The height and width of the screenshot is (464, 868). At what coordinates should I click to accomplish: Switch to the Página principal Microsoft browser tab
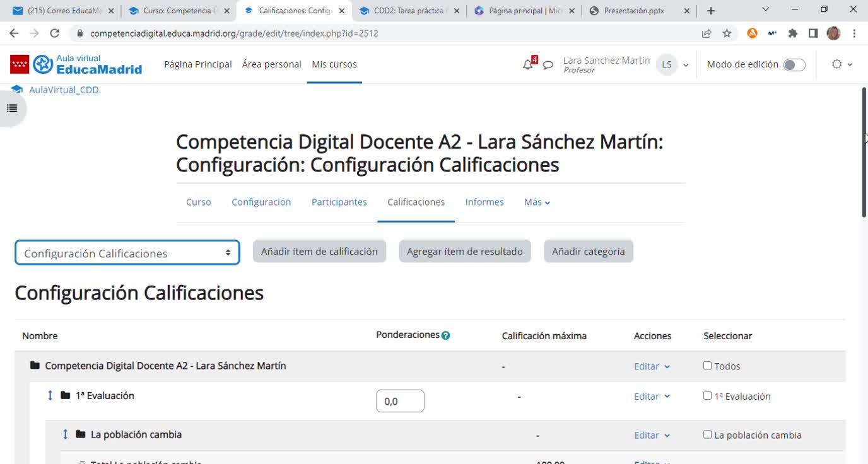(524, 11)
